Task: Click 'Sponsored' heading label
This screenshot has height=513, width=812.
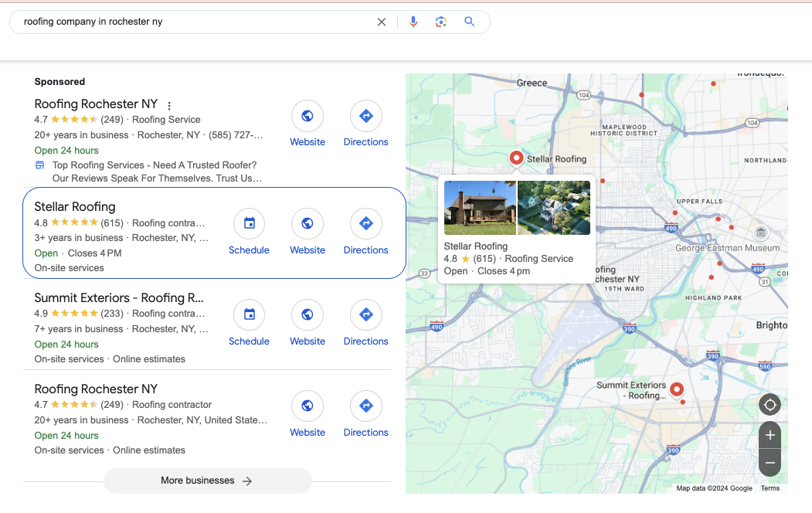Action: coord(59,82)
